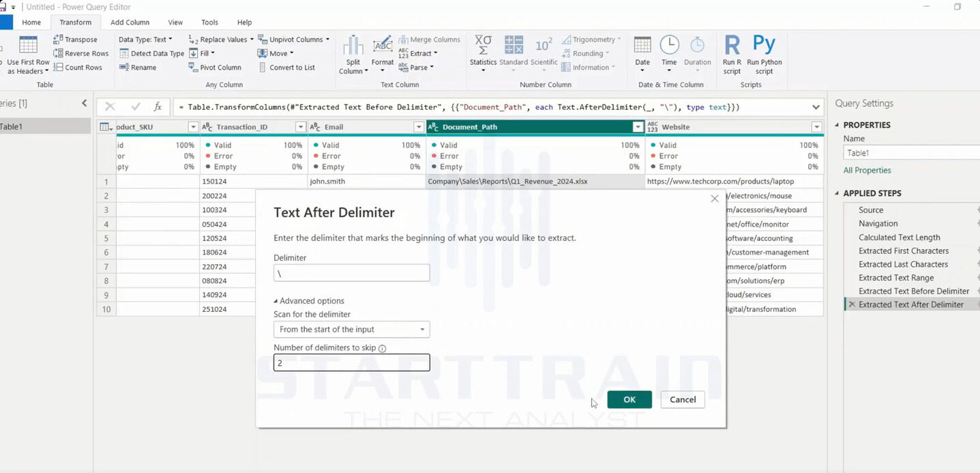Click the Delimiter input field
Screen dimensions: 980x473
tap(352, 273)
